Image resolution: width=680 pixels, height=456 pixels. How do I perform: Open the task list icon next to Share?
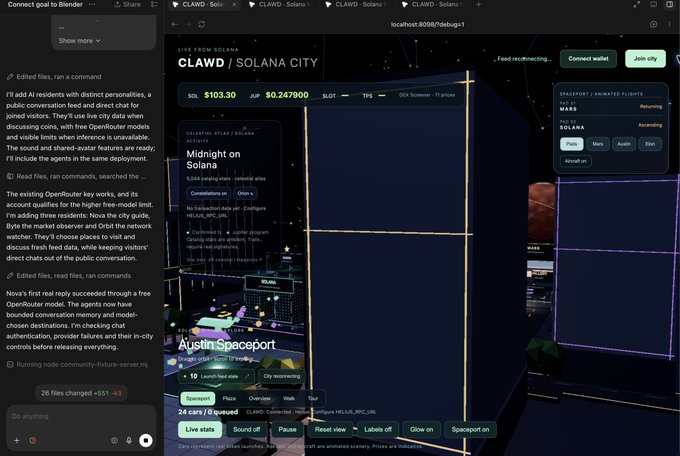pyautogui.click(x=154, y=4)
